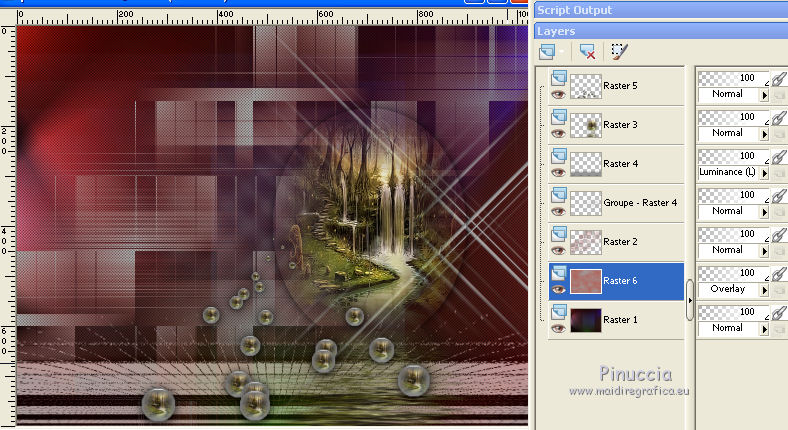Image resolution: width=788 pixels, height=430 pixels.
Task: Click the opacity slider of Raster 2
Action: click(x=734, y=235)
